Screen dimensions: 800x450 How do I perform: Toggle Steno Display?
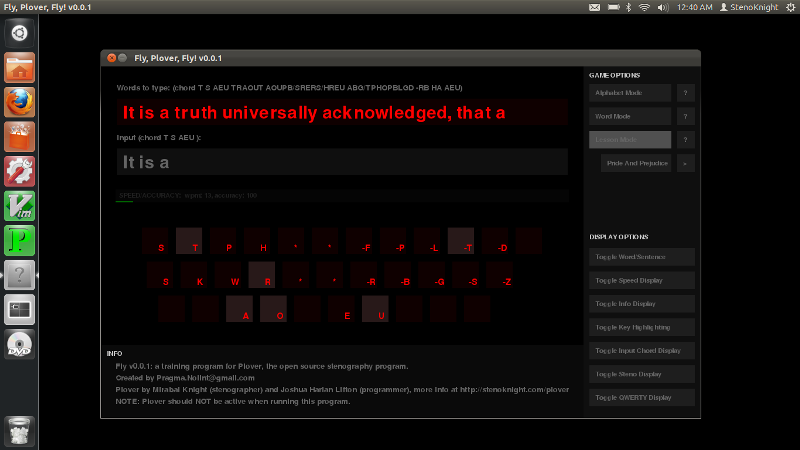[642, 374]
